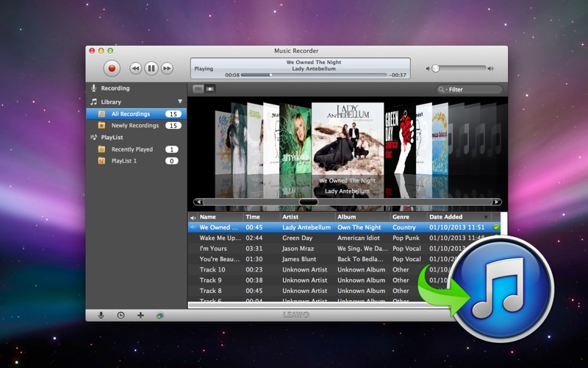Select the Lady Antebellum album cover
Screen dimensions: 588x368
(348, 139)
